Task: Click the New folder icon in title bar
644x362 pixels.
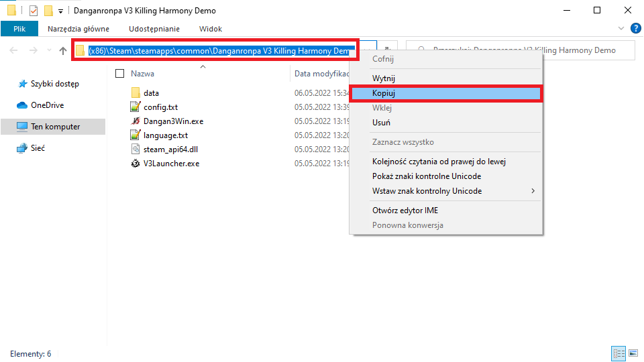Action: 48,10
